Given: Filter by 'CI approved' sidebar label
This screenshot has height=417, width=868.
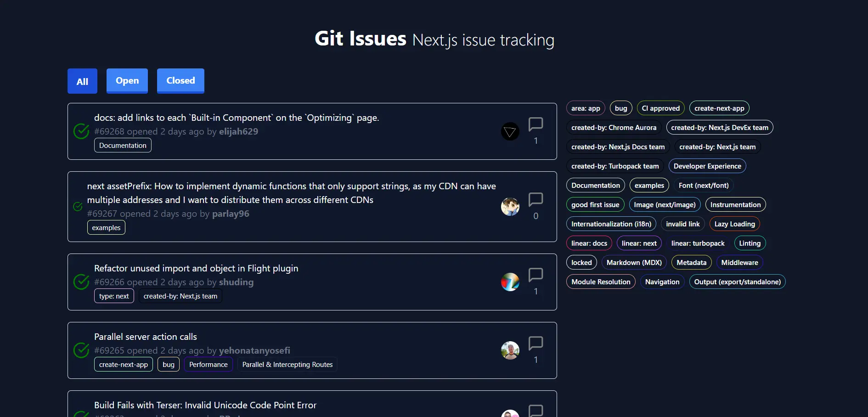Looking at the screenshot, I should pyautogui.click(x=661, y=108).
